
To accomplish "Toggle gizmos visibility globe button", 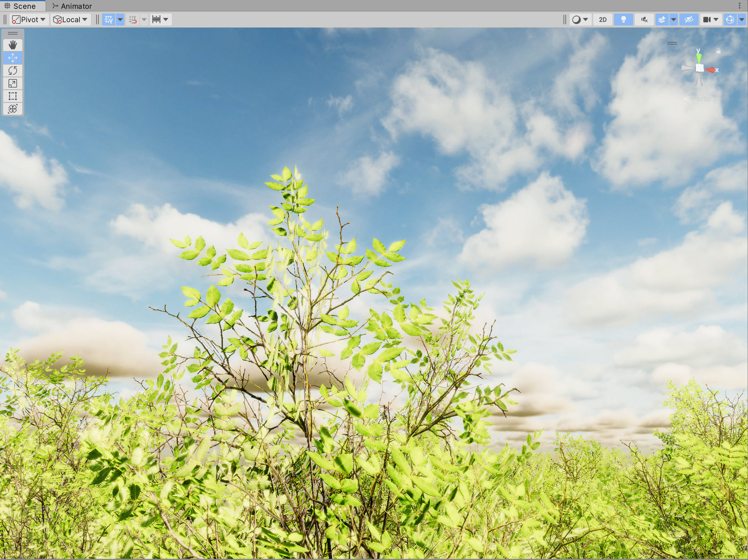I will point(730,20).
